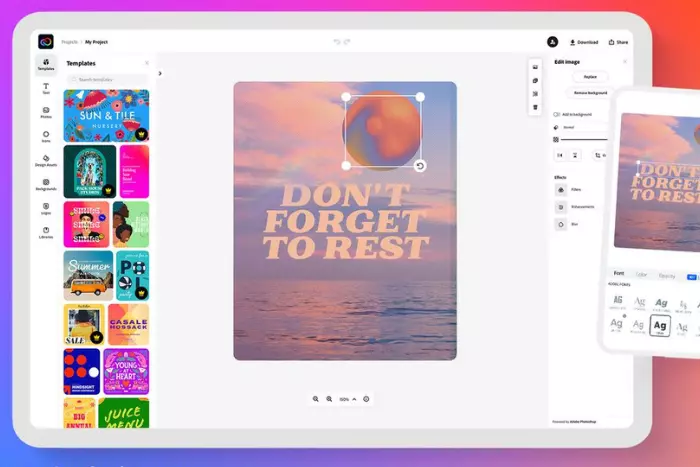700x467 pixels.
Task: Open the Logos sidebar tool
Action: [x=46, y=209]
